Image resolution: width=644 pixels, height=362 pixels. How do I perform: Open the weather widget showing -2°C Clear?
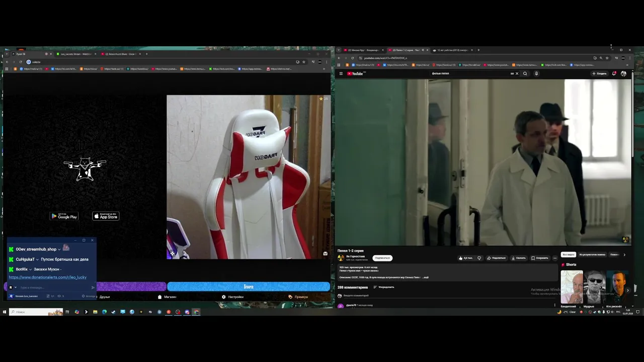(x=568, y=312)
